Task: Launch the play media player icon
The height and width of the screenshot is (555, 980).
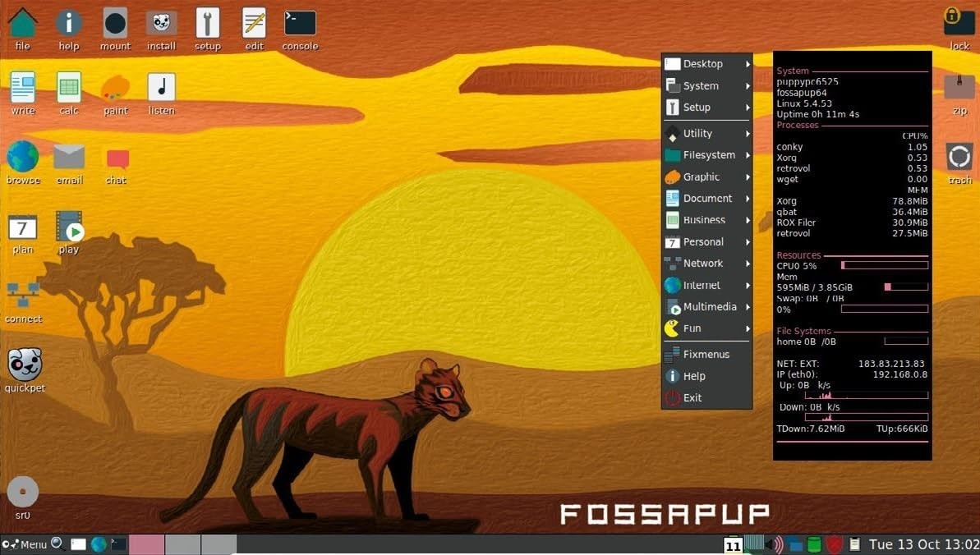Action: pyautogui.click(x=69, y=227)
